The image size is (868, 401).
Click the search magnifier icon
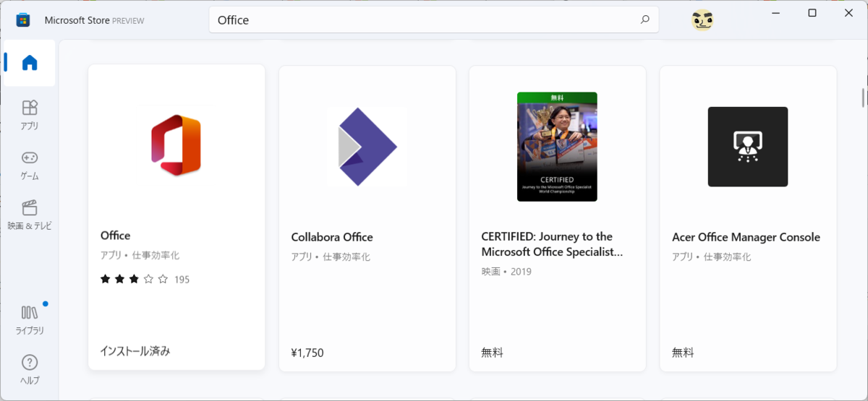(645, 20)
